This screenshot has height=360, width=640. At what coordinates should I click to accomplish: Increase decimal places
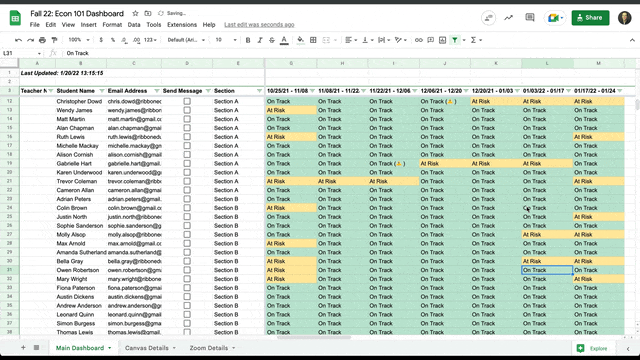(136, 40)
